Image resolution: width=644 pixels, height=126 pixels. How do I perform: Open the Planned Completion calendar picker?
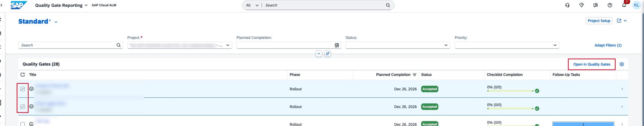pos(337,45)
